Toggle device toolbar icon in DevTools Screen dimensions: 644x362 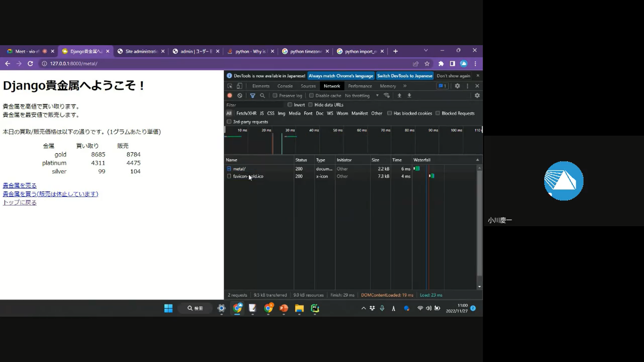[x=239, y=86]
